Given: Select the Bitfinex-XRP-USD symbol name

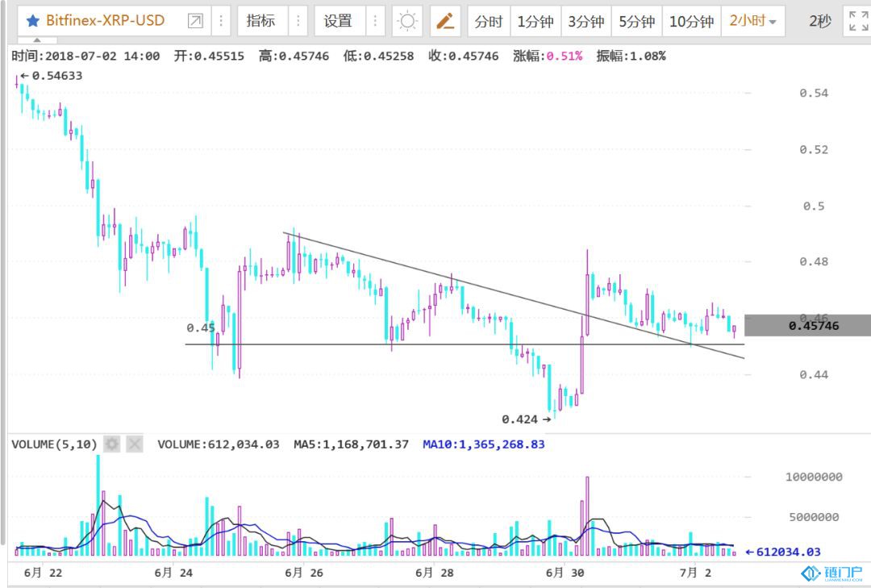Looking at the screenshot, I should [106, 20].
